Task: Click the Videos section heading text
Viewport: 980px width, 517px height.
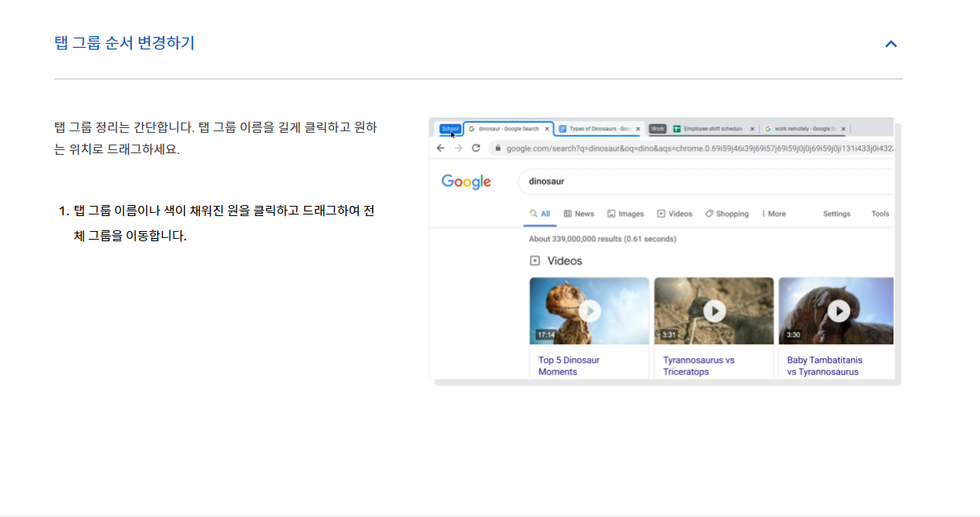Action: pos(565,261)
